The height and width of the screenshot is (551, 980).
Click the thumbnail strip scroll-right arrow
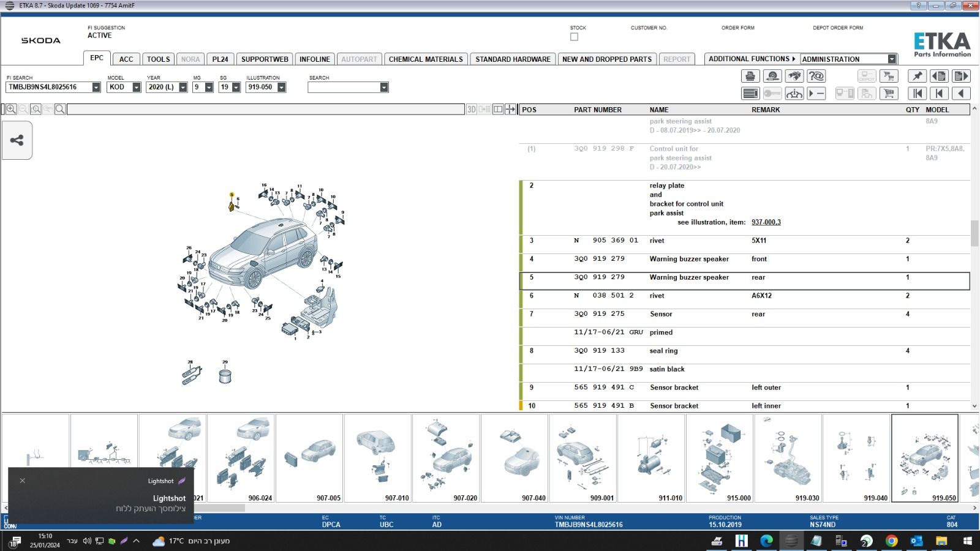pyautogui.click(x=974, y=508)
